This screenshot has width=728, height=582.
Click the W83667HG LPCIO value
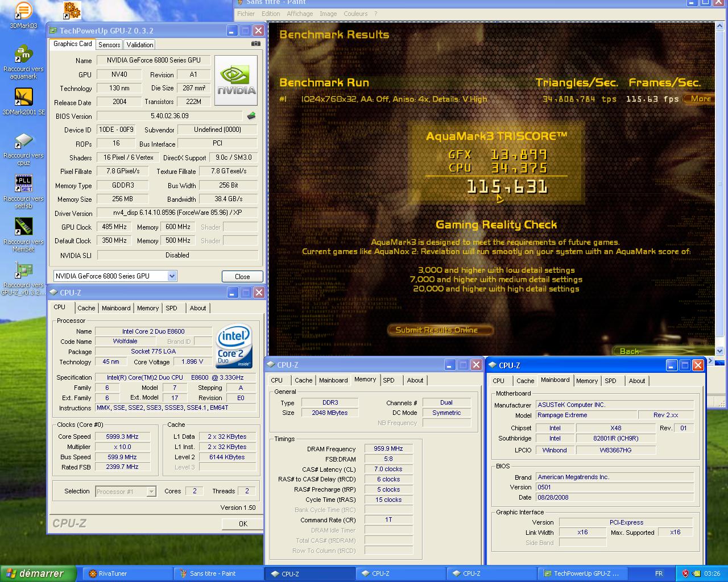tap(615, 450)
